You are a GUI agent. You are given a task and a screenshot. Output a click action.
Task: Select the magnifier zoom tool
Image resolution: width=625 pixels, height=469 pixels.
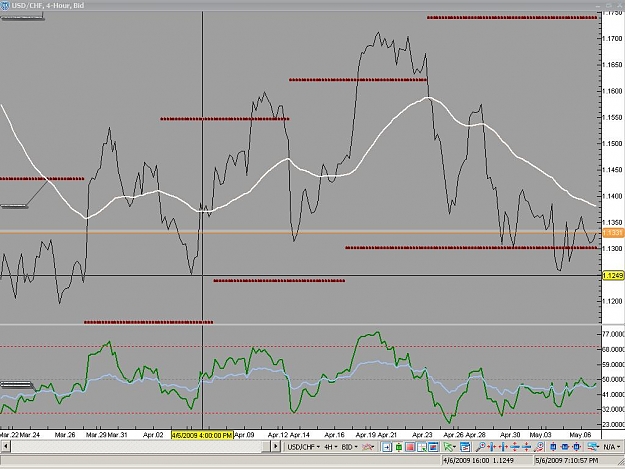(x=480, y=447)
